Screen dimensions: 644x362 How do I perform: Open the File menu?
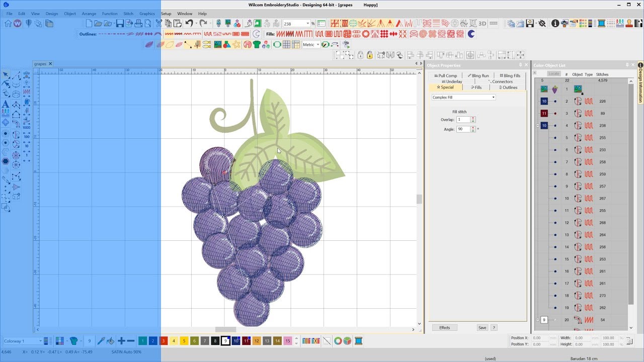pyautogui.click(x=9, y=14)
